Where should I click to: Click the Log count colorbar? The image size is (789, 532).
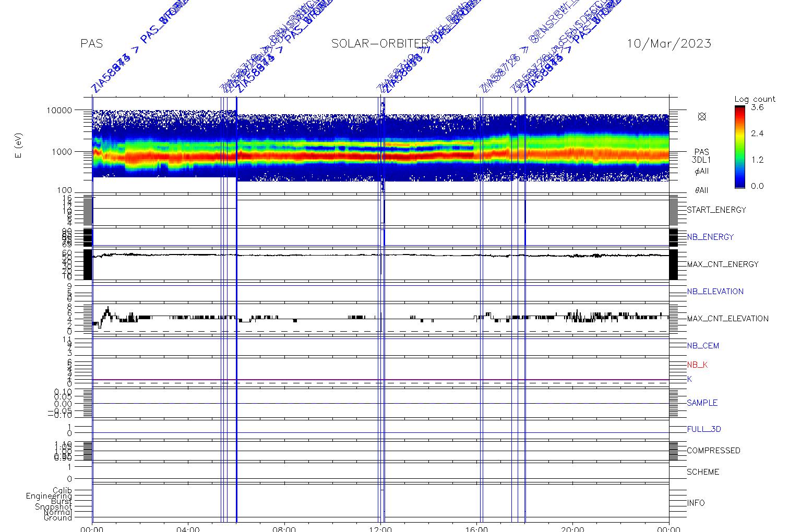[x=740, y=147]
